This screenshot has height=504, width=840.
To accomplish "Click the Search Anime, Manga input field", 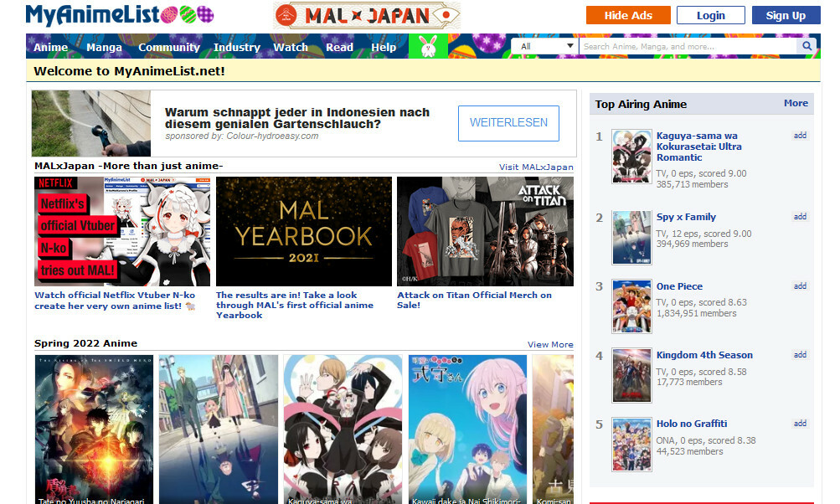I will [x=687, y=46].
